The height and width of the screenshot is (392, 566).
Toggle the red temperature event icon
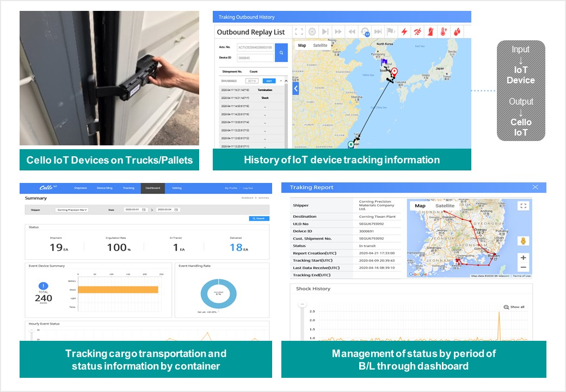pyautogui.click(x=444, y=32)
